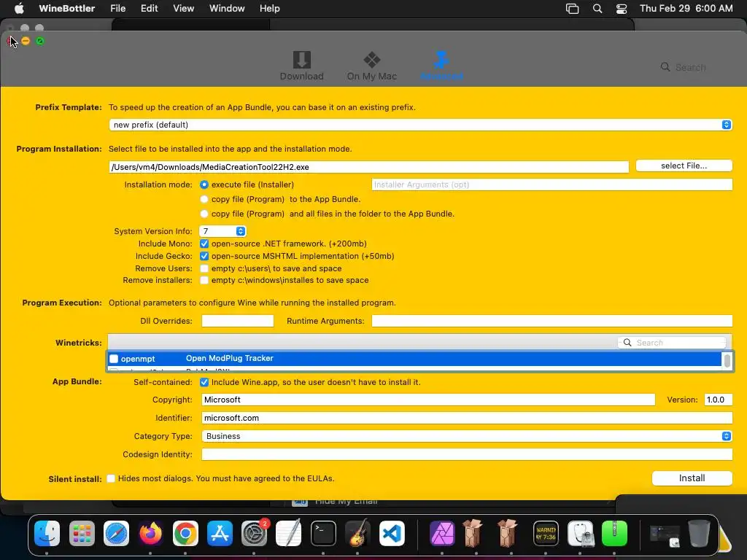The height and width of the screenshot is (560, 747).
Task: Open Launchpad from the dock
Action: (x=82, y=533)
